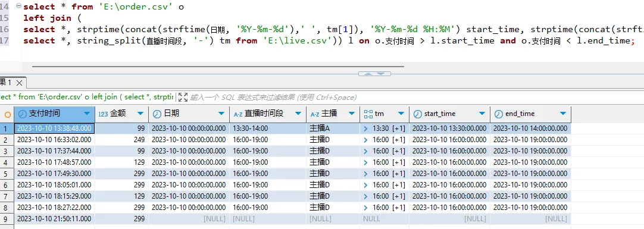
Task: Select the 主播A cell
Action: pos(333,129)
